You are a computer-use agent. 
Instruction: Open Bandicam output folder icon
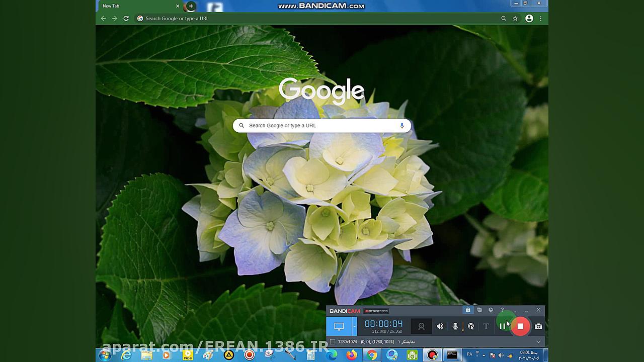479,310
